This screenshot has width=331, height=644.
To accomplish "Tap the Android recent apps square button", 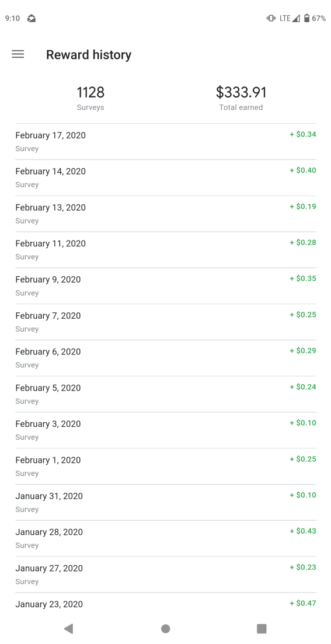I will click(x=262, y=628).
